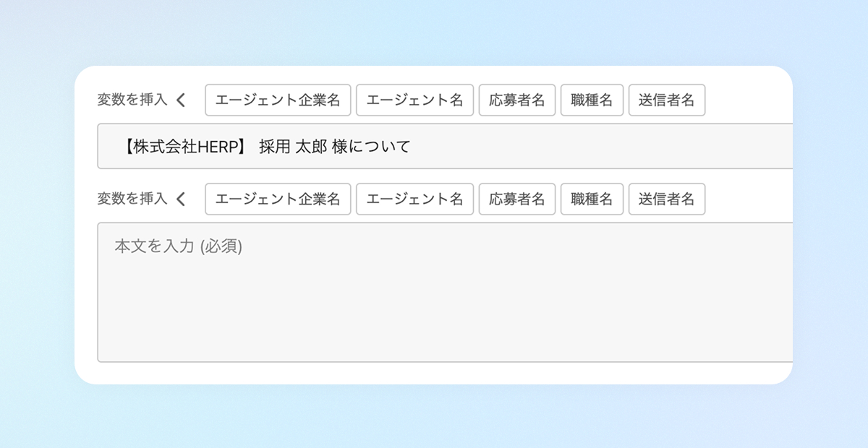
Task: Click 変数を挿入 label above body field
Action: pos(132,199)
